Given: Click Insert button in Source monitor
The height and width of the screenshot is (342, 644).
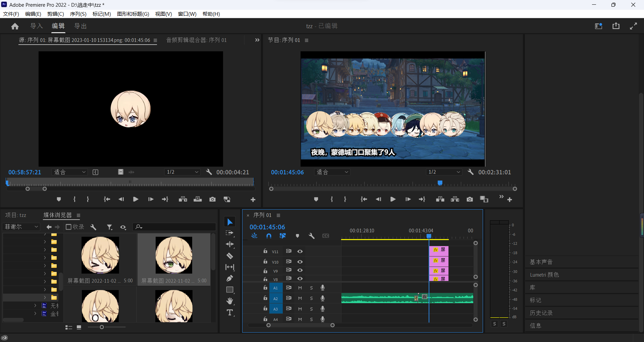Looking at the screenshot, I should click(183, 199).
